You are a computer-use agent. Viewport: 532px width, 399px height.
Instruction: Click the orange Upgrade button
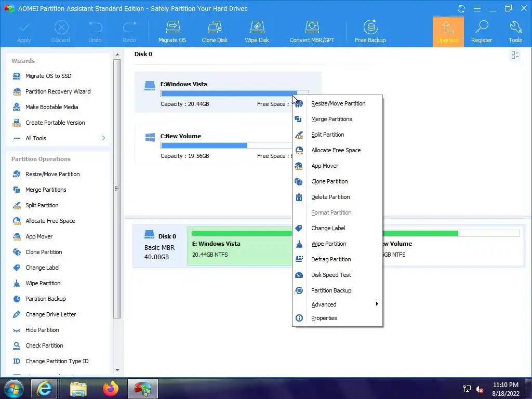(448, 32)
